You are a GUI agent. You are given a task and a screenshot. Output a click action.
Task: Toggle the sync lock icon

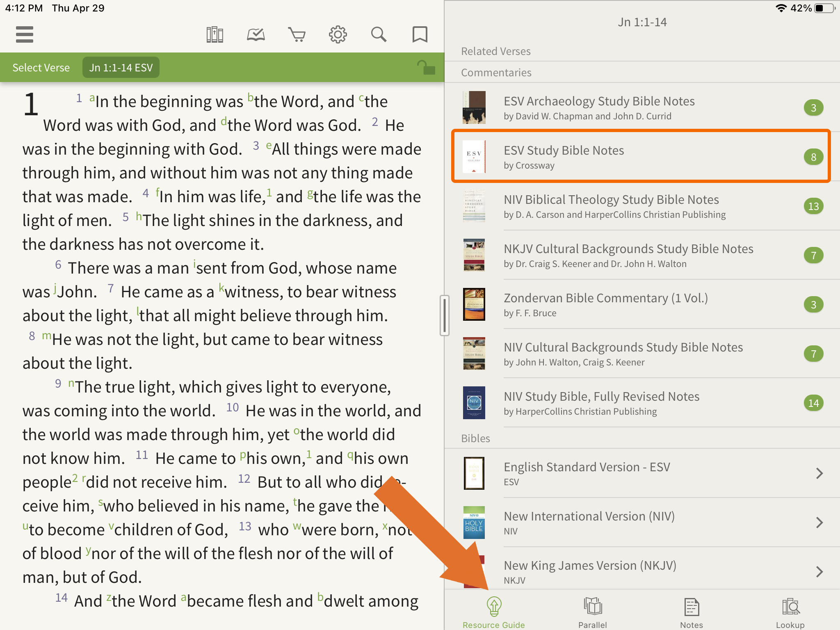(425, 67)
